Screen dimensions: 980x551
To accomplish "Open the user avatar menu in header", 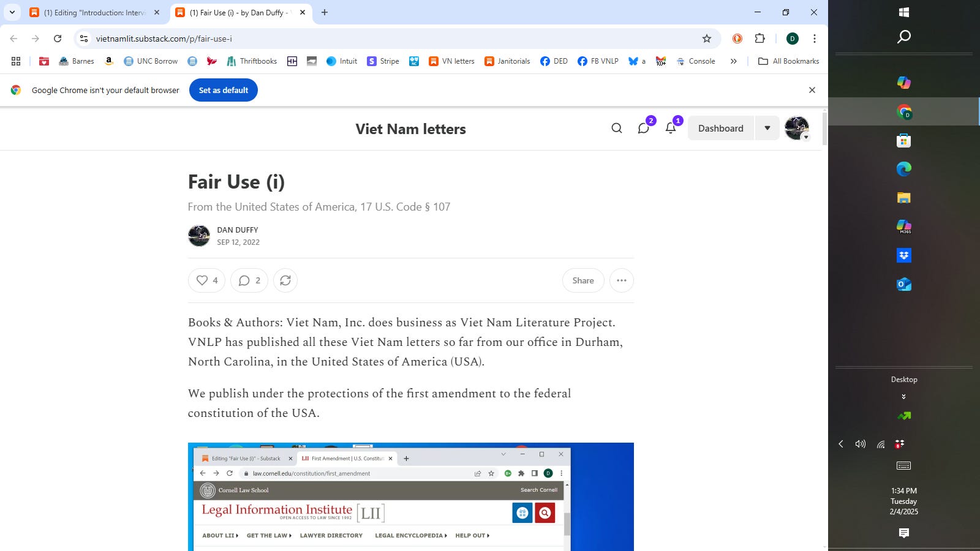I will [x=797, y=128].
